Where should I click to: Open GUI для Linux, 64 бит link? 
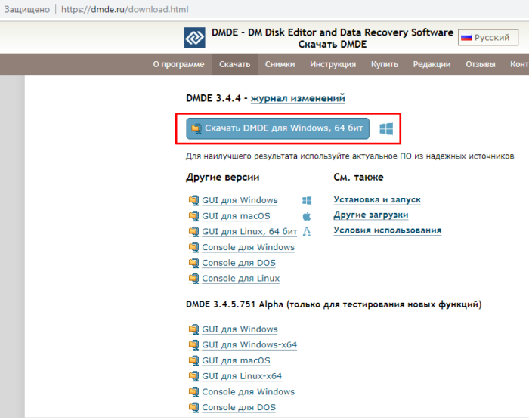click(249, 232)
